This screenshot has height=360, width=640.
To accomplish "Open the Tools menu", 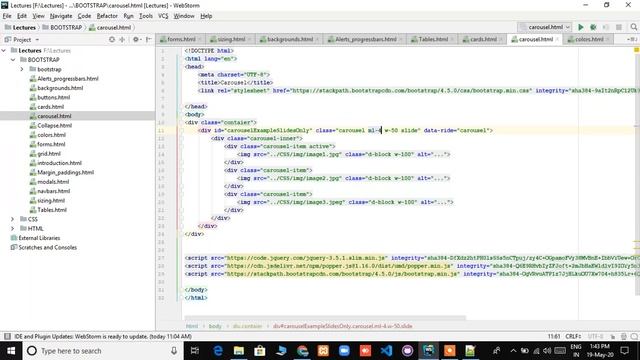I will pos(146,16).
